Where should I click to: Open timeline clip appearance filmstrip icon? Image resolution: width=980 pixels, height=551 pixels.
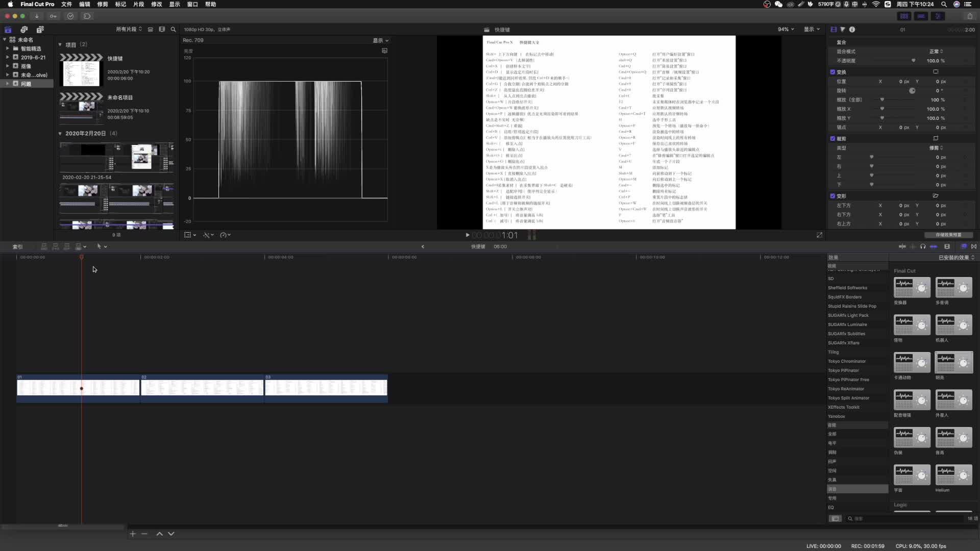[x=947, y=246]
